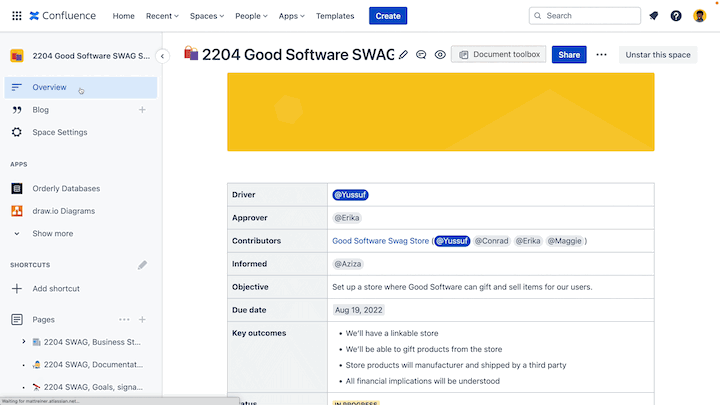Click the Create button
This screenshot has height=405, width=720.
click(388, 16)
